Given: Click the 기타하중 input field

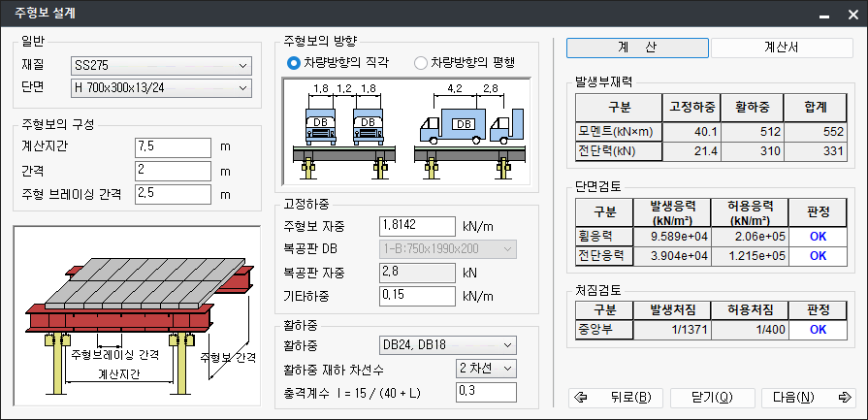Looking at the screenshot, I should (x=416, y=296).
